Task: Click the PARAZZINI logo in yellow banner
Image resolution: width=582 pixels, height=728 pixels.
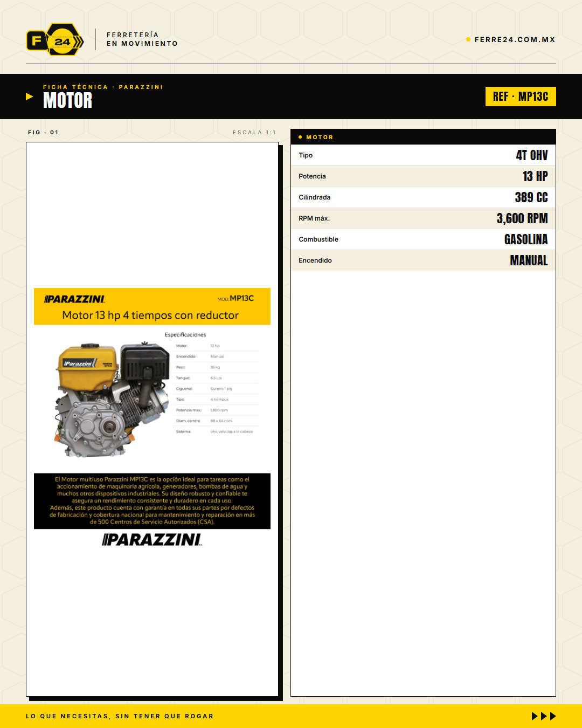Action: tap(74, 299)
